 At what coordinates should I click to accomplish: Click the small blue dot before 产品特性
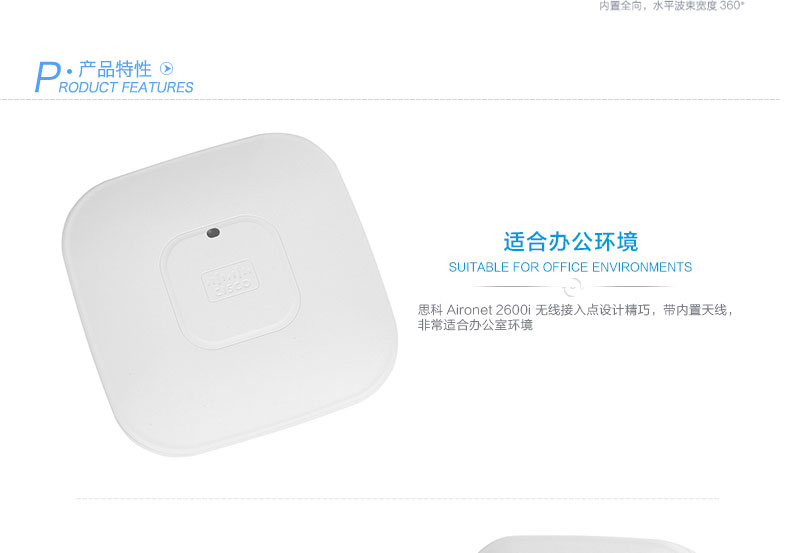coord(70,72)
